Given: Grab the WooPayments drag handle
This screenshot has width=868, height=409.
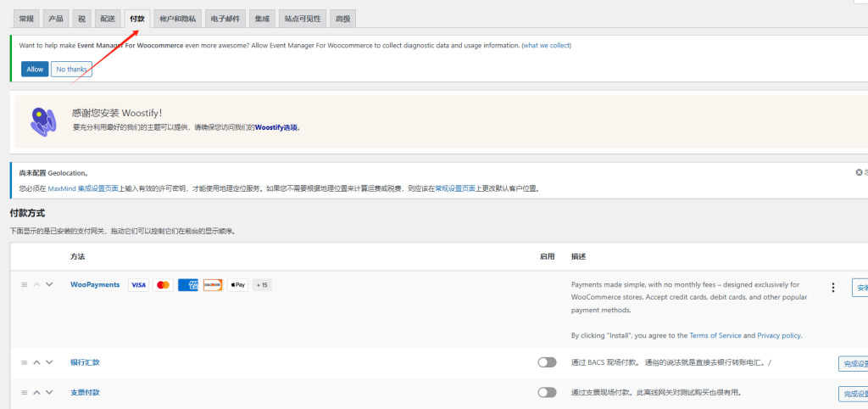Looking at the screenshot, I should click(24, 285).
